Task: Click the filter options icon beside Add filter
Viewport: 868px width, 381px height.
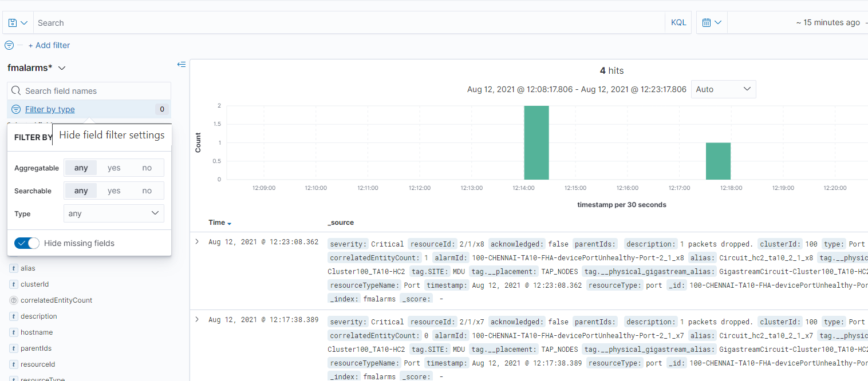Action: pos(9,45)
